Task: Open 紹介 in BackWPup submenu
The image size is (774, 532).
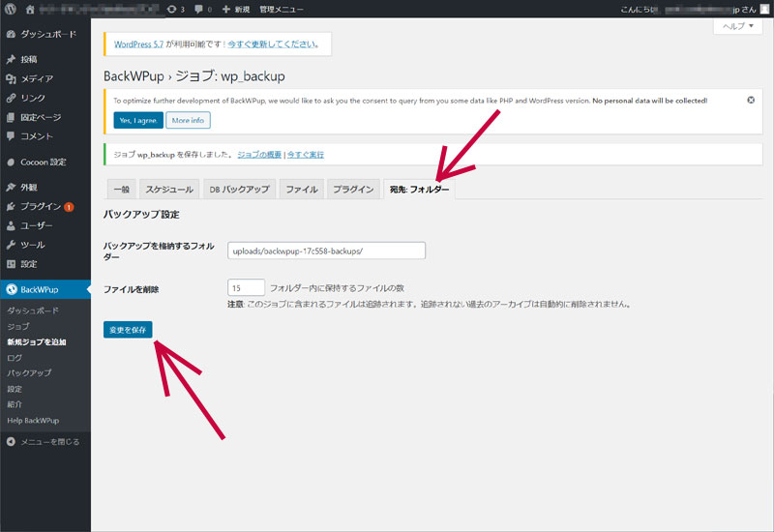Action: tap(15, 404)
